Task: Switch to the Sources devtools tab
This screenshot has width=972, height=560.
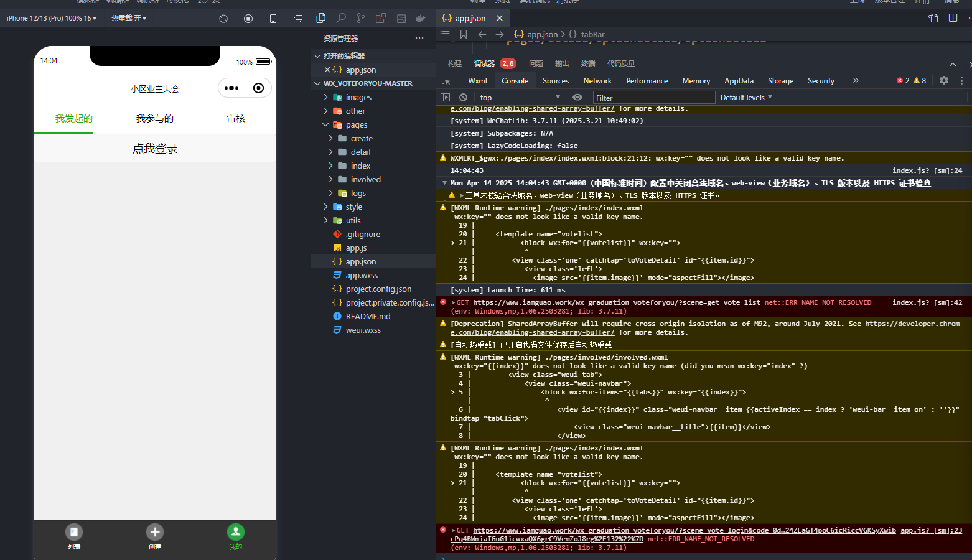Action: pos(556,81)
